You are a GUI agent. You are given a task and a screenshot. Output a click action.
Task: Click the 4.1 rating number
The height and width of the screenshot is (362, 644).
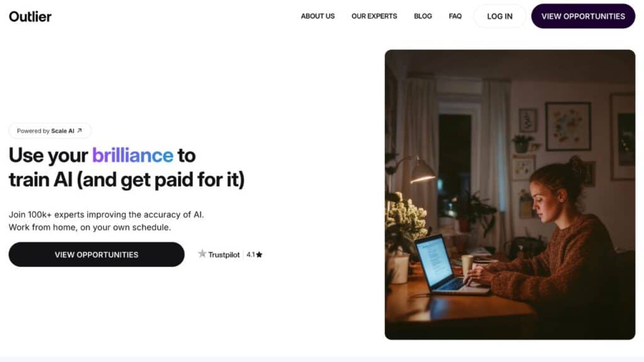pos(250,255)
